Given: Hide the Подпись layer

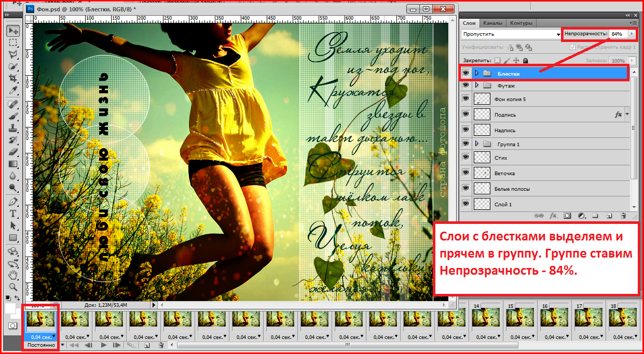Looking at the screenshot, I should pos(465,115).
